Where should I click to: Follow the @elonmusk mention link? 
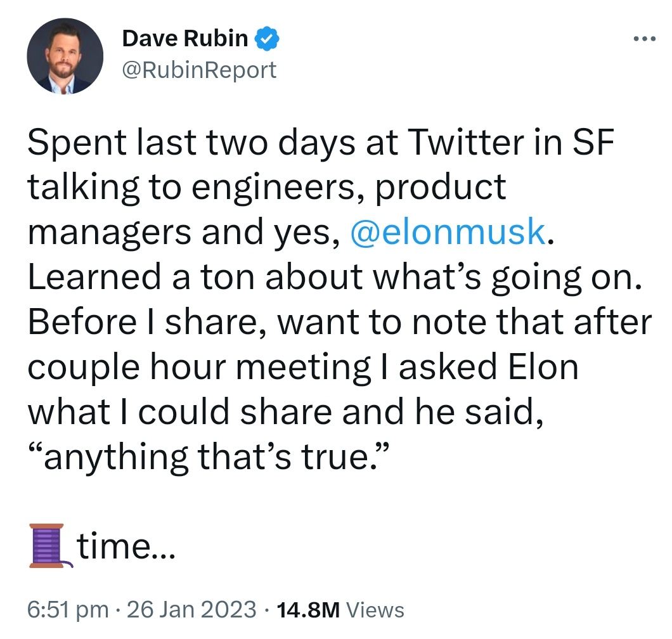click(448, 232)
